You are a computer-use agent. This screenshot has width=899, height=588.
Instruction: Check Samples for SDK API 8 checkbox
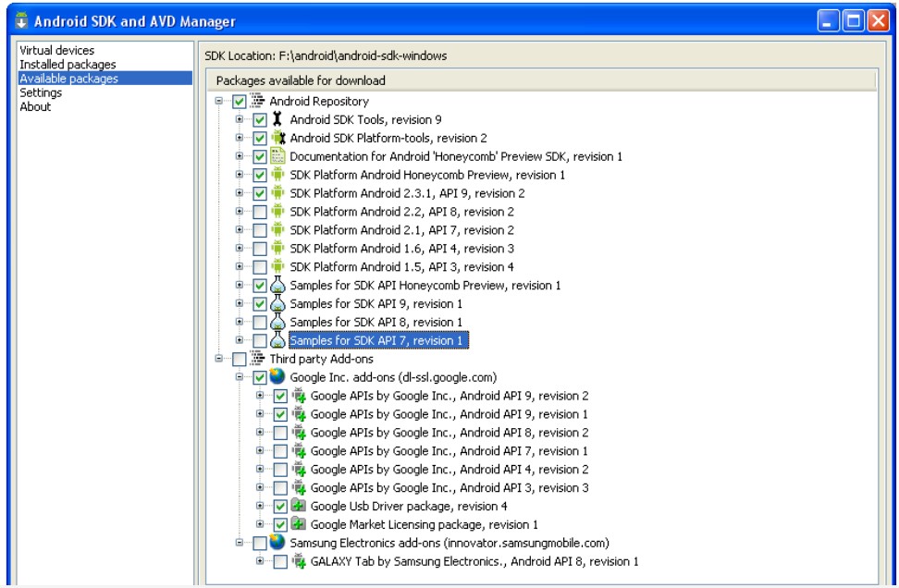260,323
